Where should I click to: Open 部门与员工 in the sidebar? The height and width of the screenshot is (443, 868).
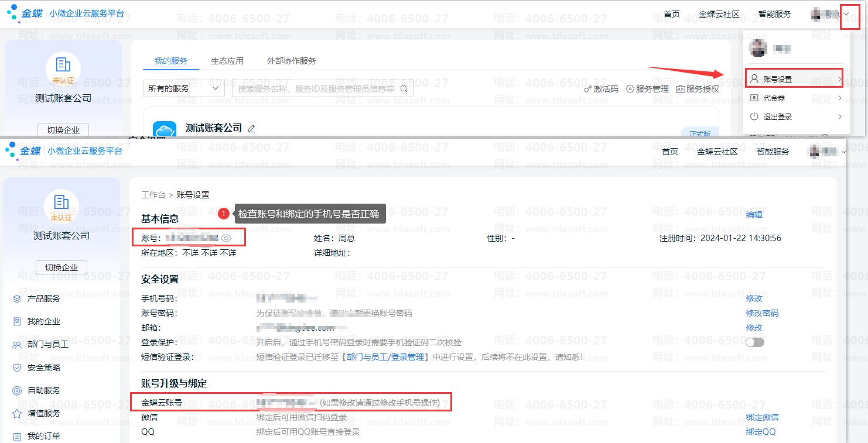47,345
